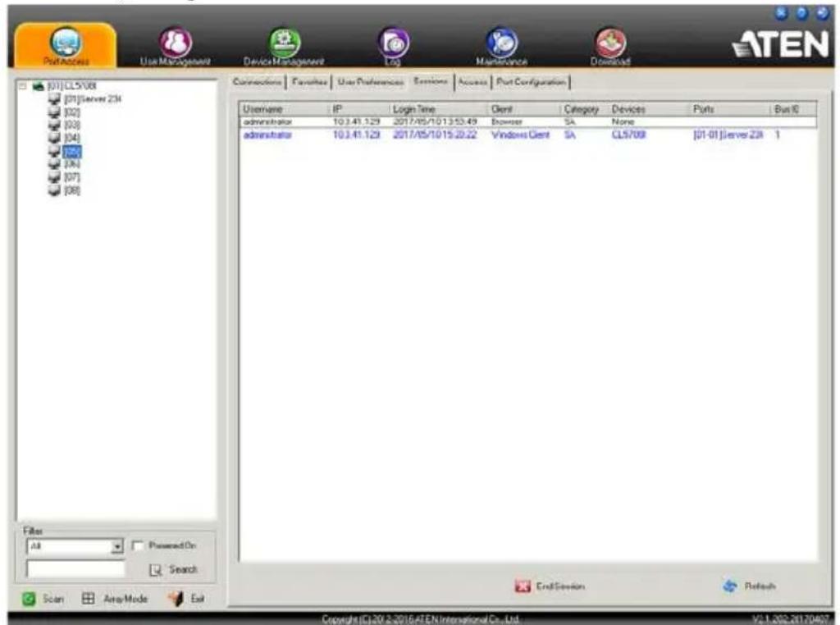Sort sessions by Ports column header
Viewport: 840px width, 625px height.
729,109
